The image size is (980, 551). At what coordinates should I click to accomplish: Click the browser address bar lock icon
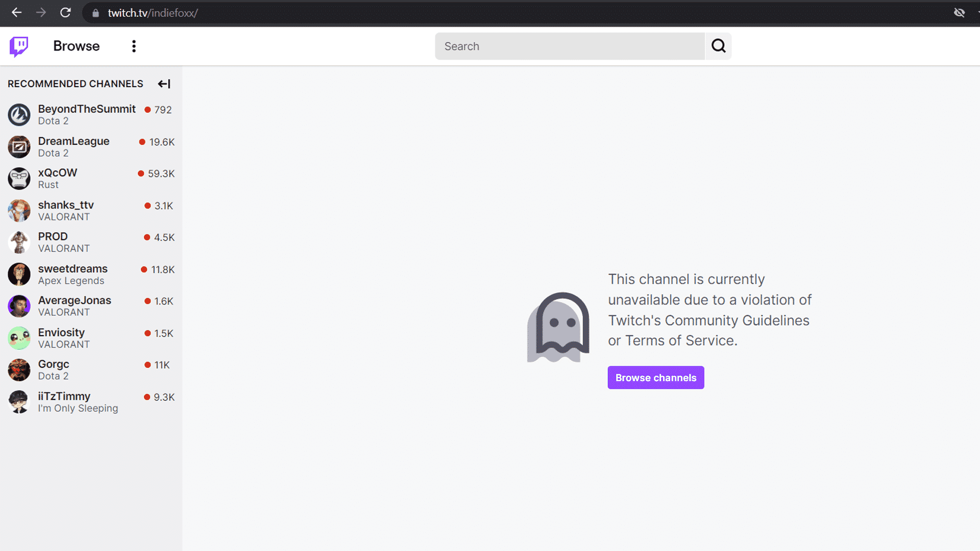pyautogui.click(x=95, y=13)
